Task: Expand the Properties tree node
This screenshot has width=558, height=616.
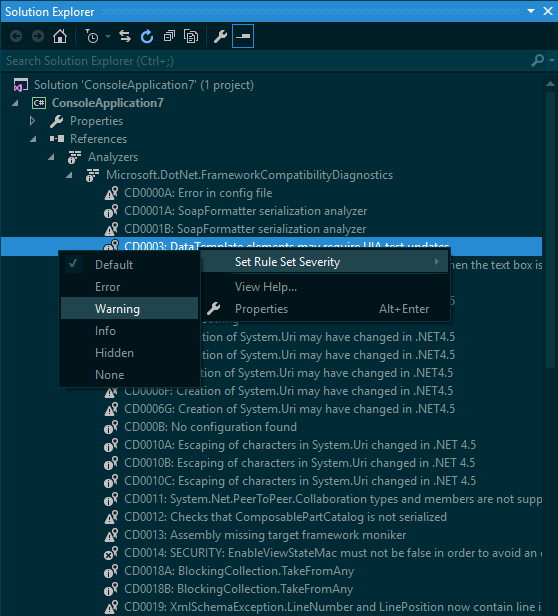Action: [x=33, y=121]
